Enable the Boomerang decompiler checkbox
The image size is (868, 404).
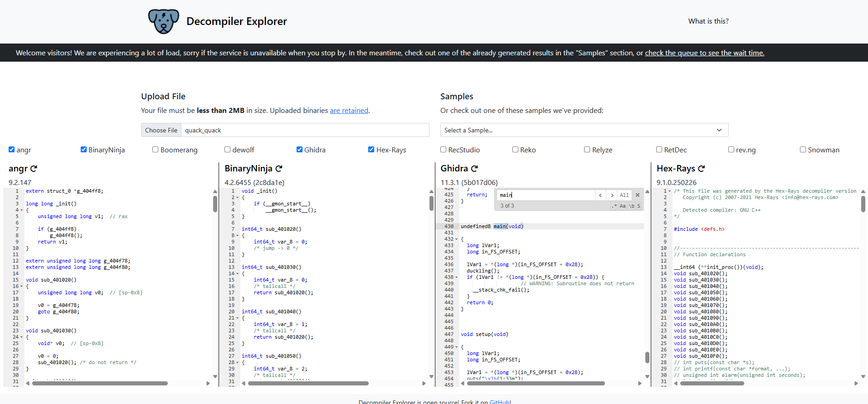pyautogui.click(x=155, y=150)
